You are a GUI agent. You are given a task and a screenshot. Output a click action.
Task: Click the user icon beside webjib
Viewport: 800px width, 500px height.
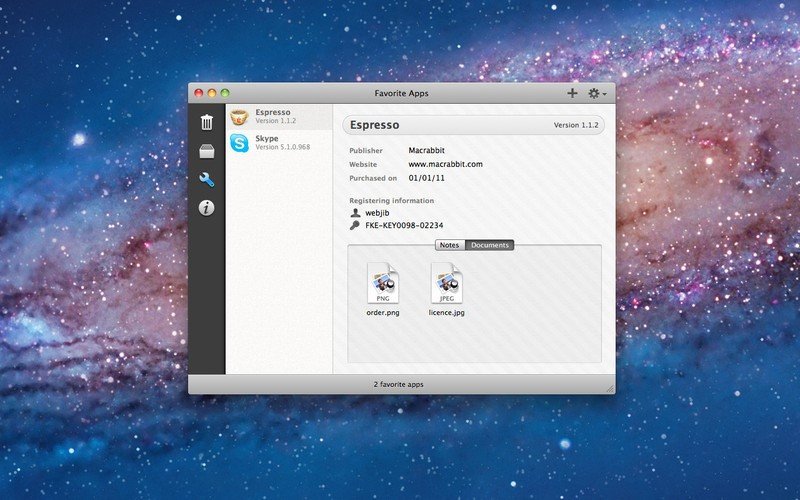coord(355,213)
